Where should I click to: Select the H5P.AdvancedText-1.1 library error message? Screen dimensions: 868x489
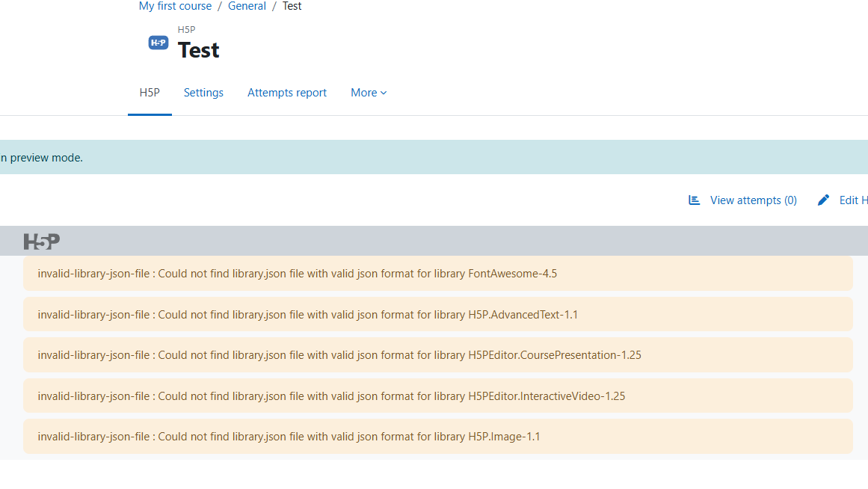(x=438, y=315)
